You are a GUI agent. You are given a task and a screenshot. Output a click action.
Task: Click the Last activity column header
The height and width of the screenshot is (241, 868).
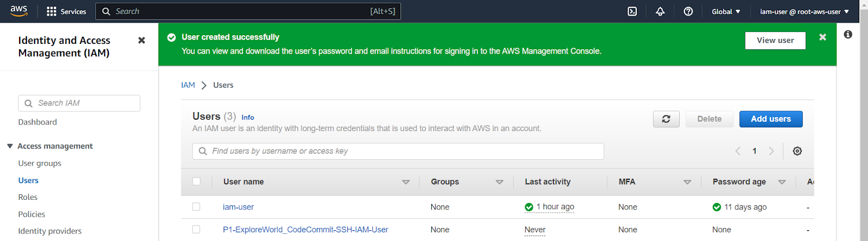[547, 182]
